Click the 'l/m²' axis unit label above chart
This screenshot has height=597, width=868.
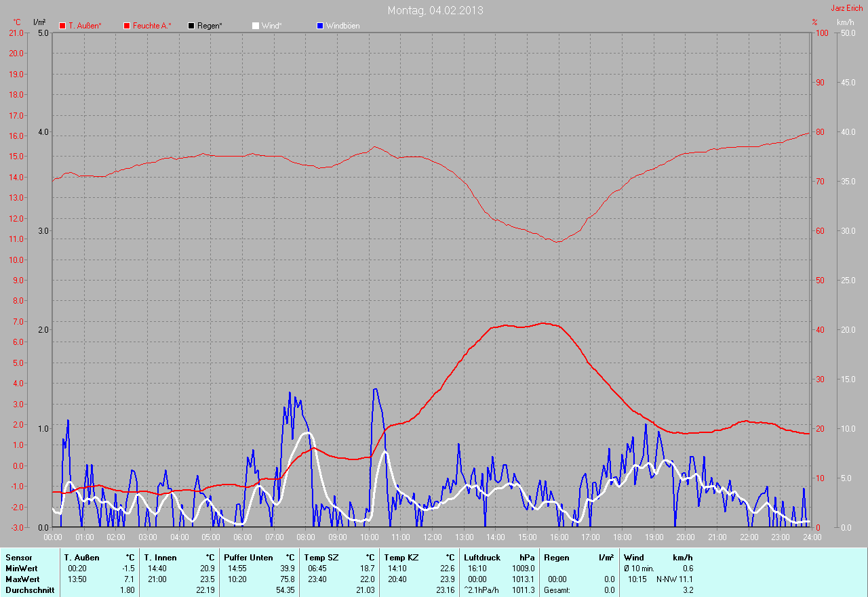click(39, 22)
